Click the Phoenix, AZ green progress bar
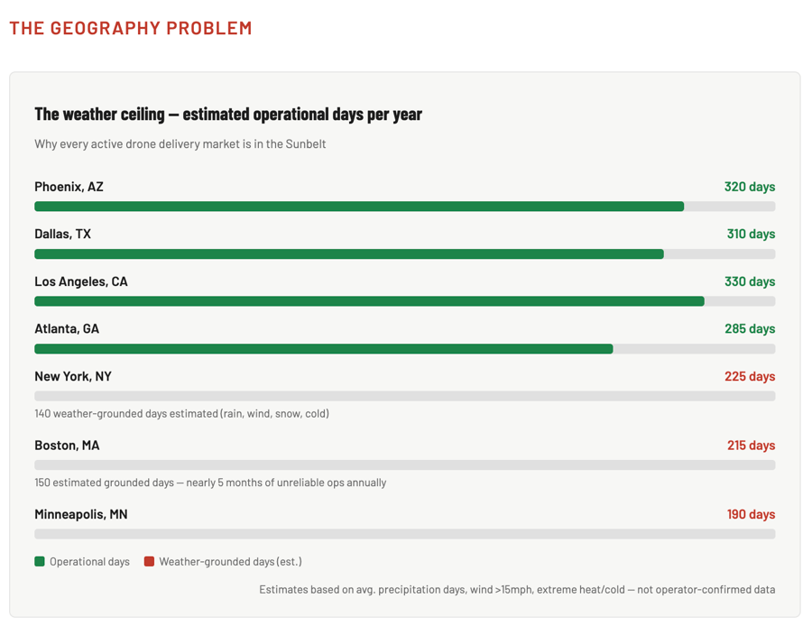This screenshot has width=812, height=644. (359, 207)
